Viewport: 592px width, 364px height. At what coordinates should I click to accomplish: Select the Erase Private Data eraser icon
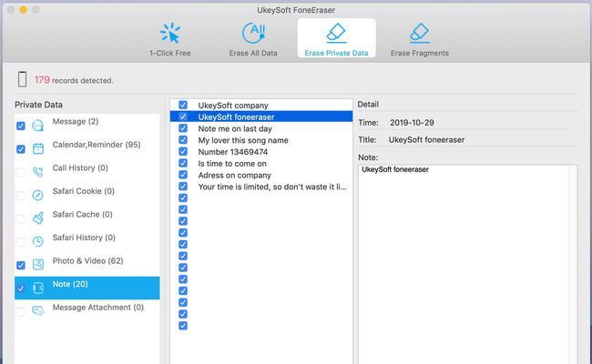point(336,32)
